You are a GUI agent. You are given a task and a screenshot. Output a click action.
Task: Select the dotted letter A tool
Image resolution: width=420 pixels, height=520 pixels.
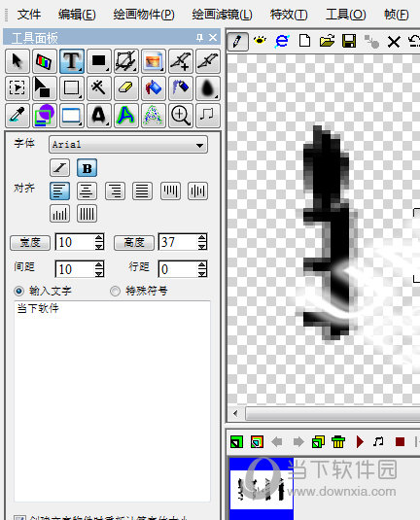154,116
